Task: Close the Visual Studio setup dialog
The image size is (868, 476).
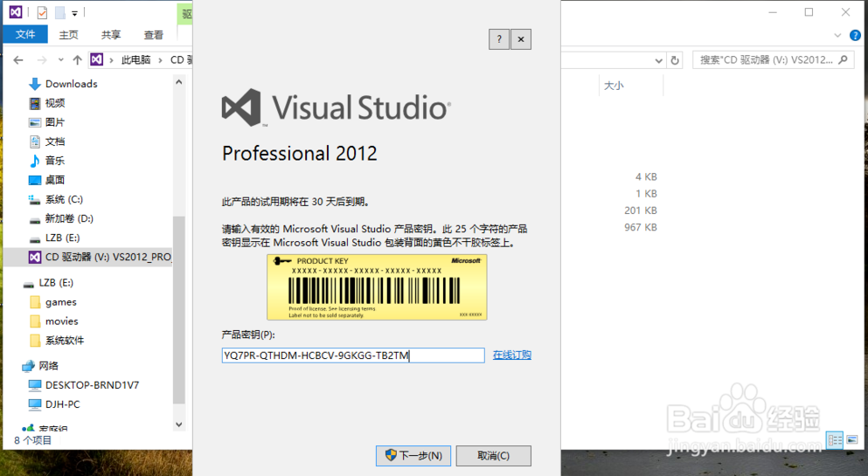Action: (521, 39)
